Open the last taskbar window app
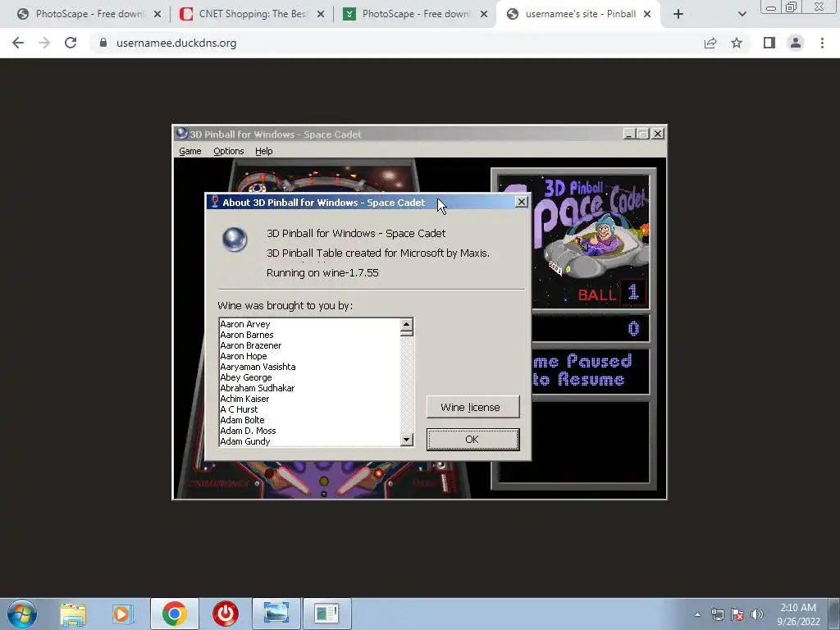This screenshot has width=840, height=630. pos(327,614)
